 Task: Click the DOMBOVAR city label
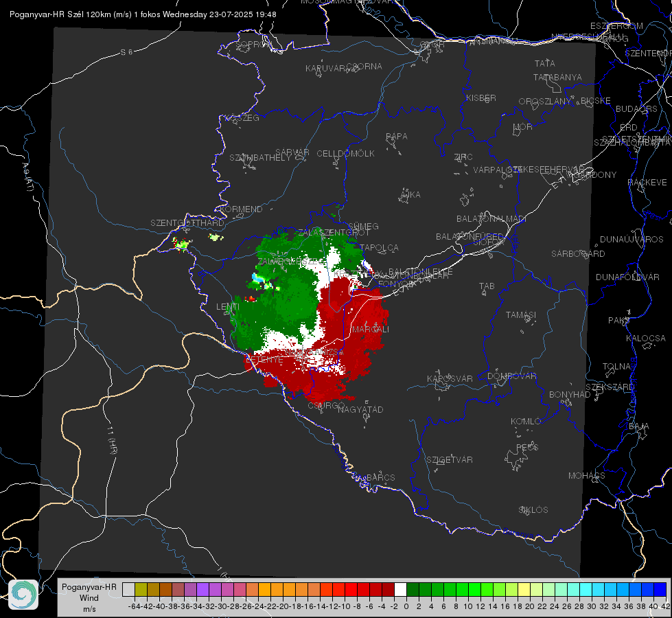pyautogui.click(x=511, y=376)
